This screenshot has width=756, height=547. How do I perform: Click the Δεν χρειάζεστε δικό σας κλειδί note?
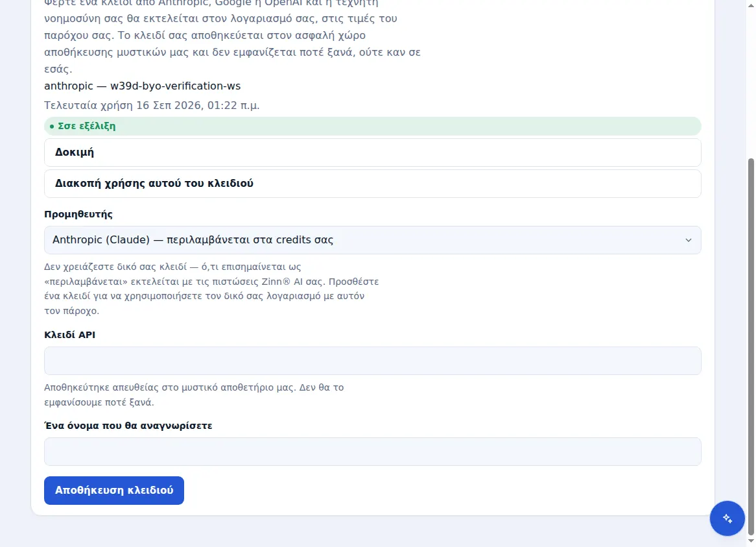211,289
